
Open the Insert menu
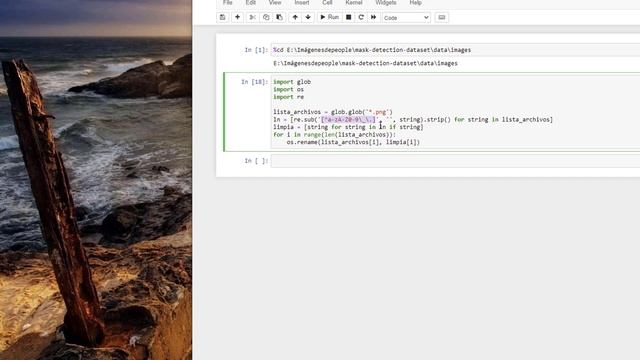point(302,3)
